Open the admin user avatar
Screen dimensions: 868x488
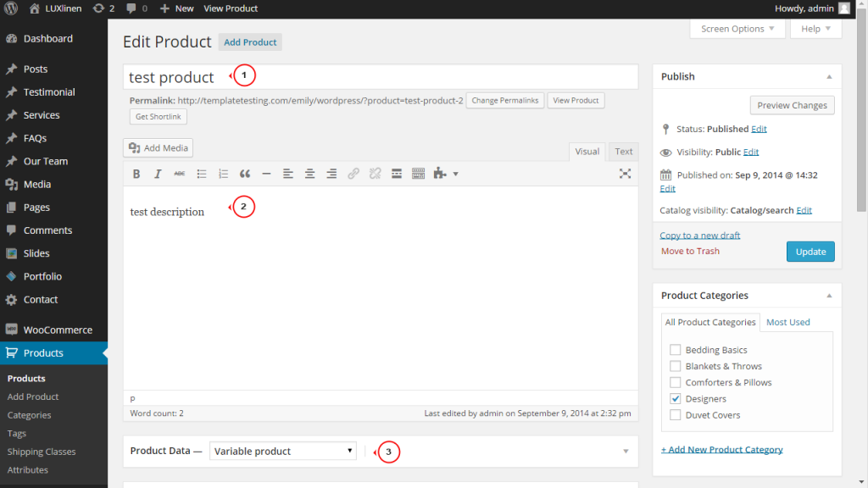point(844,8)
